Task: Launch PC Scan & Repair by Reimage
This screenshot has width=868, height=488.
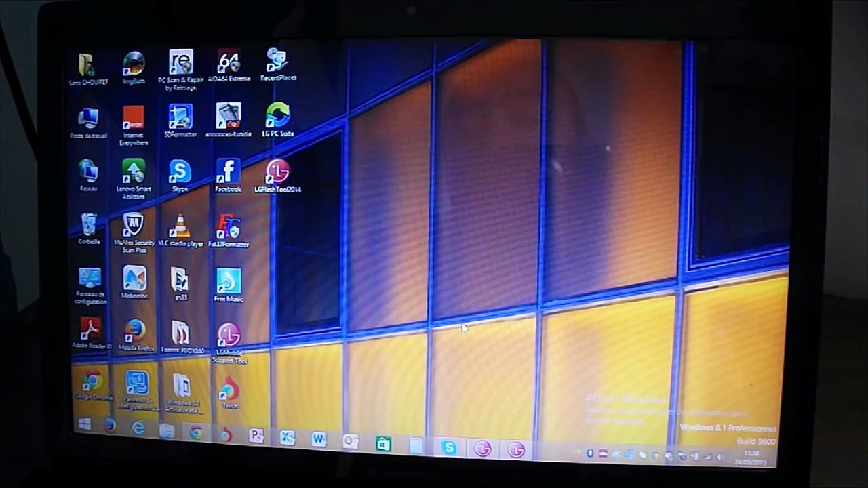Action: [x=180, y=70]
